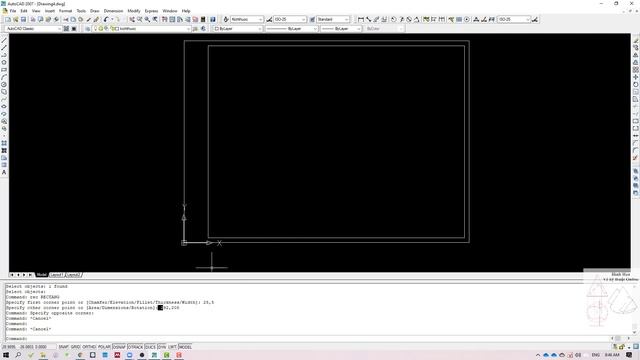640x360 pixels.
Task: Click the Open file icon
Action: click(x=16, y=19)
